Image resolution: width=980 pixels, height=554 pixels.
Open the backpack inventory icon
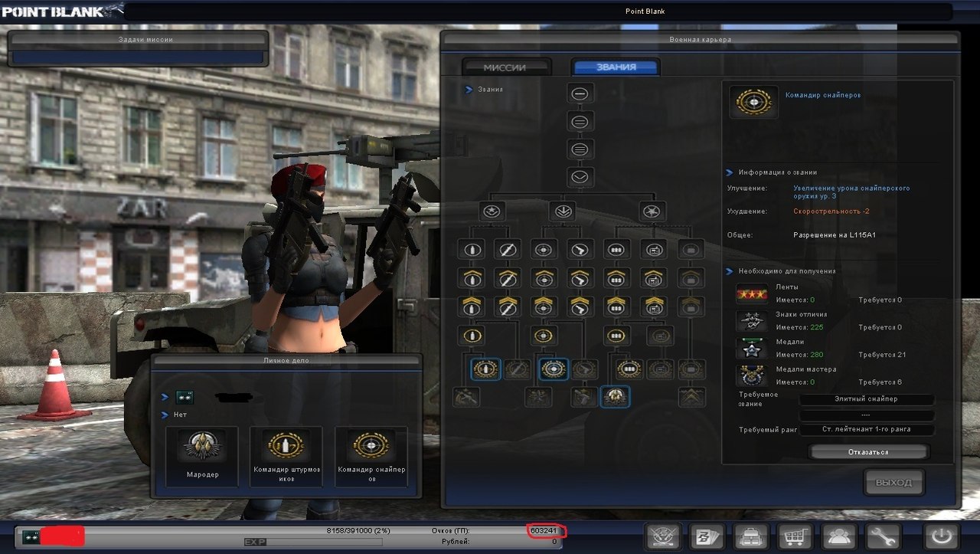[753, 536]
